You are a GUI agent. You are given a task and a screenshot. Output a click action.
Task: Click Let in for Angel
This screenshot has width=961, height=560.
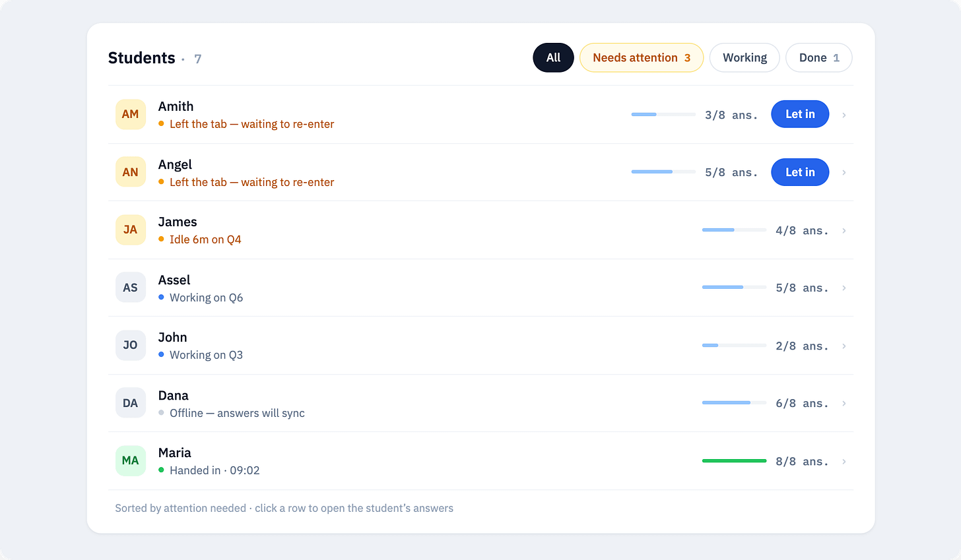point(800,172)
